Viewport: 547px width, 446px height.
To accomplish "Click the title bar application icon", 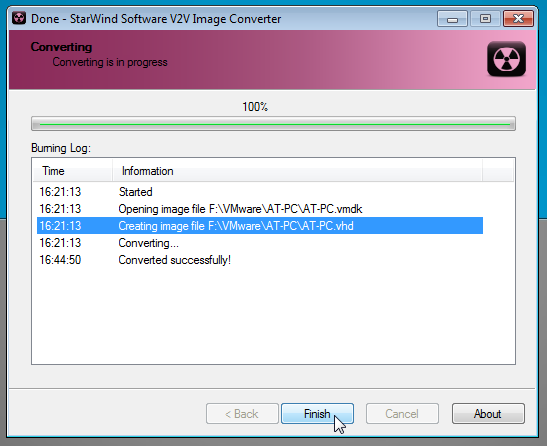I will pos(19,18).
